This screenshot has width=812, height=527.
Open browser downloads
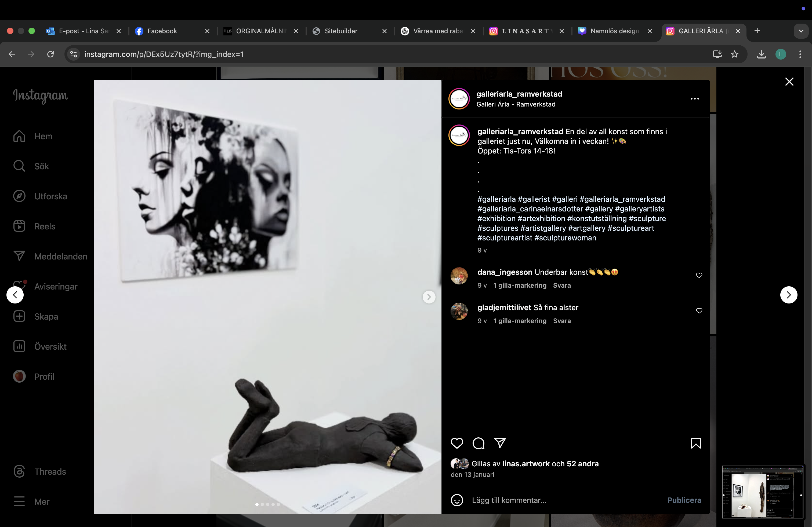pos(761,54)
